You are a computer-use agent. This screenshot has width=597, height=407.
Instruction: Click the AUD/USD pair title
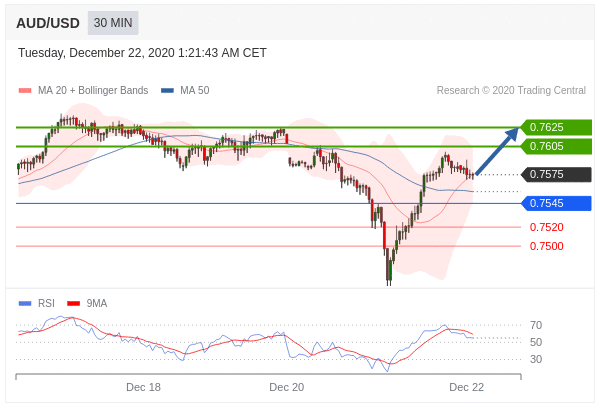click(48, 23)
